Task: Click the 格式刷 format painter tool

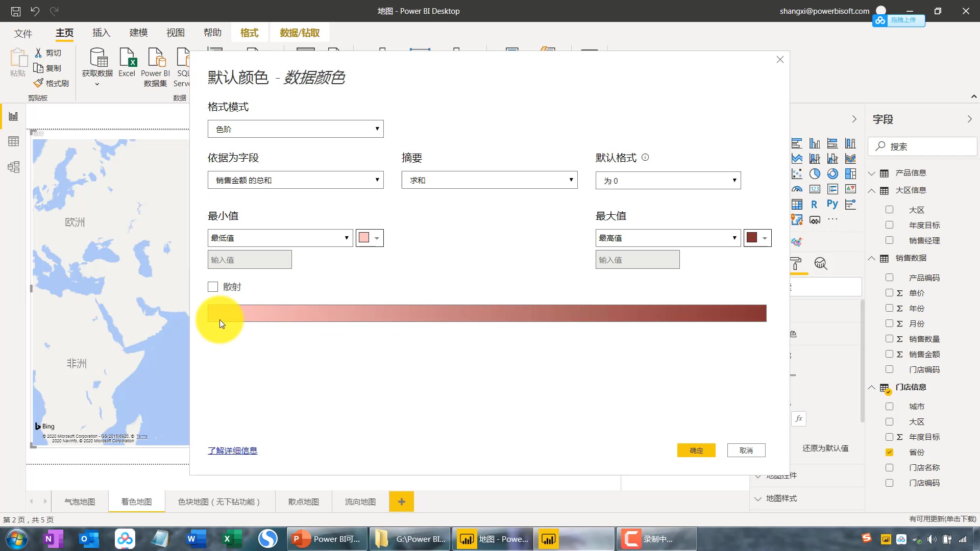Action: [51, 83]
